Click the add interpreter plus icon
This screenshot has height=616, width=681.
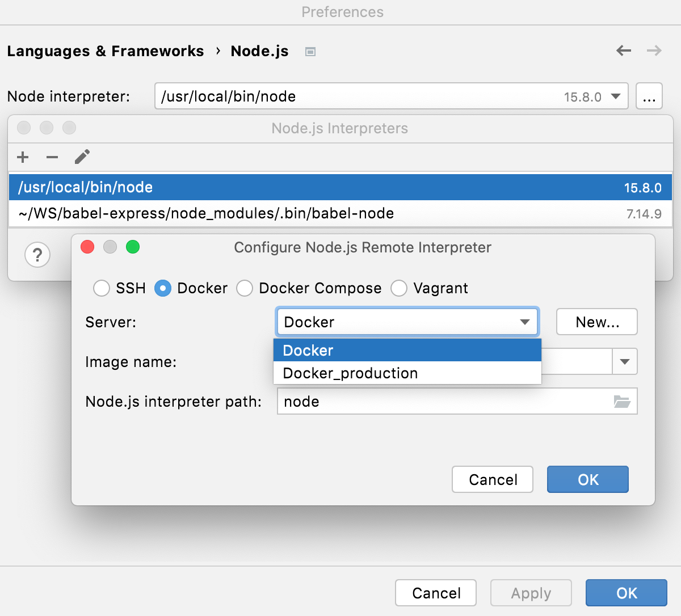point(23,157)
